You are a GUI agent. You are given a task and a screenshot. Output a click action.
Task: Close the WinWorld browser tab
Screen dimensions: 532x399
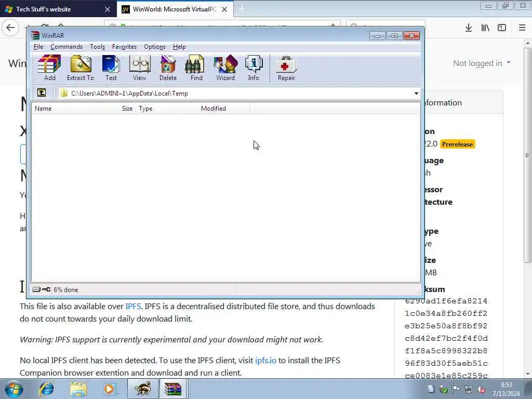click(224, 9)
